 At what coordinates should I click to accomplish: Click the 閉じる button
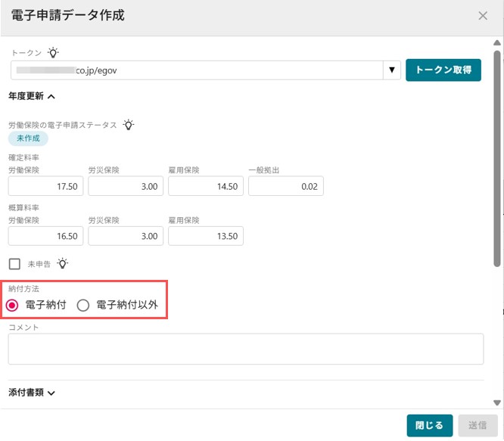tap(429, 426)
